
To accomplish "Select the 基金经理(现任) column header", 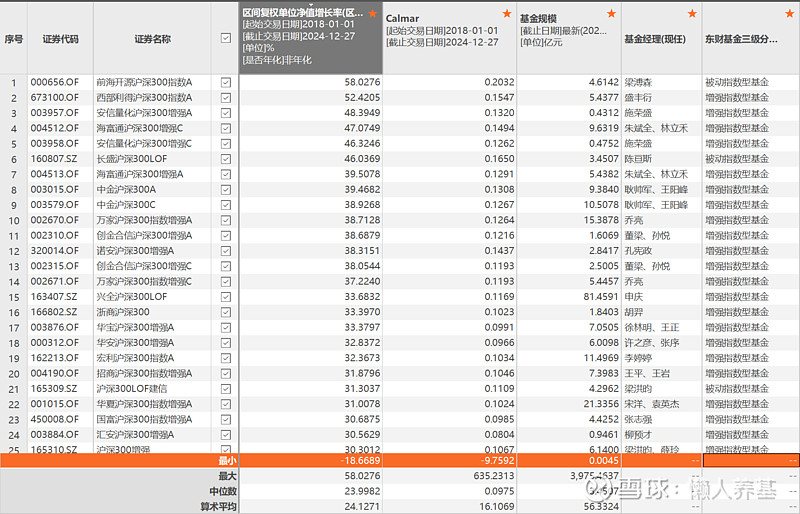I will point(662,38).
